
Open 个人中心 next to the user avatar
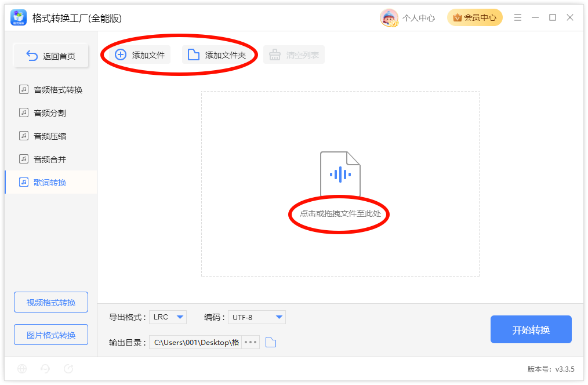[x=419, y=18]
